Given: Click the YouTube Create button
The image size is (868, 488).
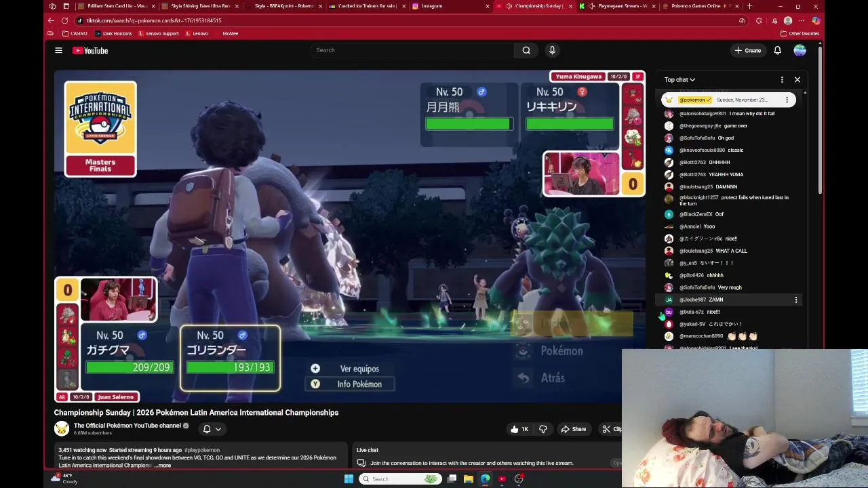Looking at the screenshot, I should [748, 50].
